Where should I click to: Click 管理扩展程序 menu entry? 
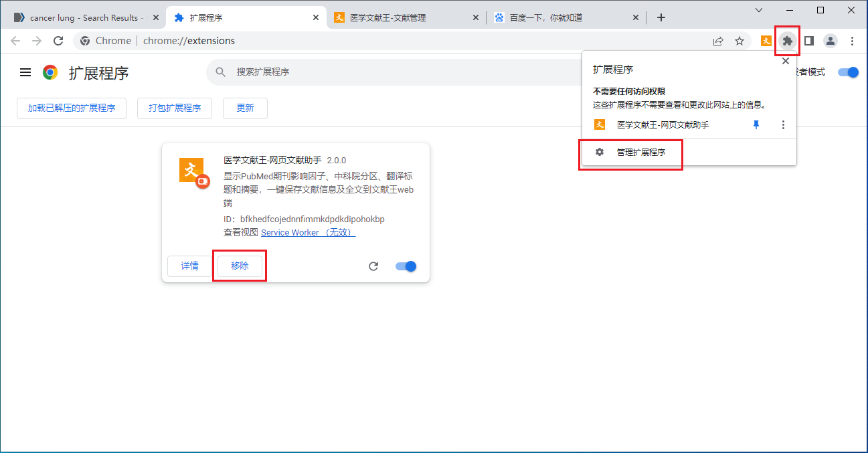point(640,153)
